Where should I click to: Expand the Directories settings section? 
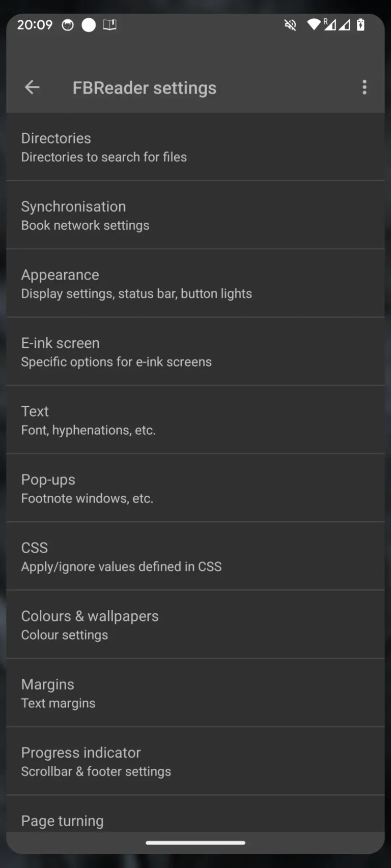click(x=195, y=146)
